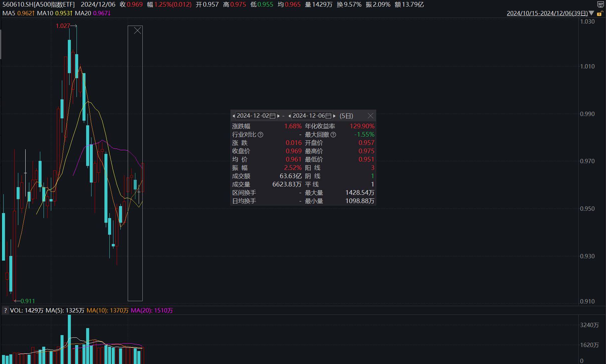Click the question mark on the VOL row
Screen dimensions: 606x364
5,310
